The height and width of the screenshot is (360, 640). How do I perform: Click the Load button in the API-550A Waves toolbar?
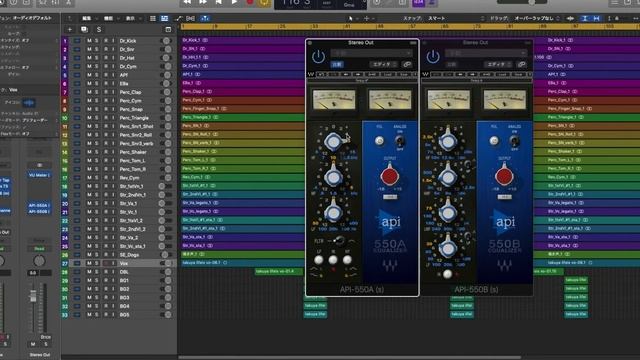coord(387,74)
